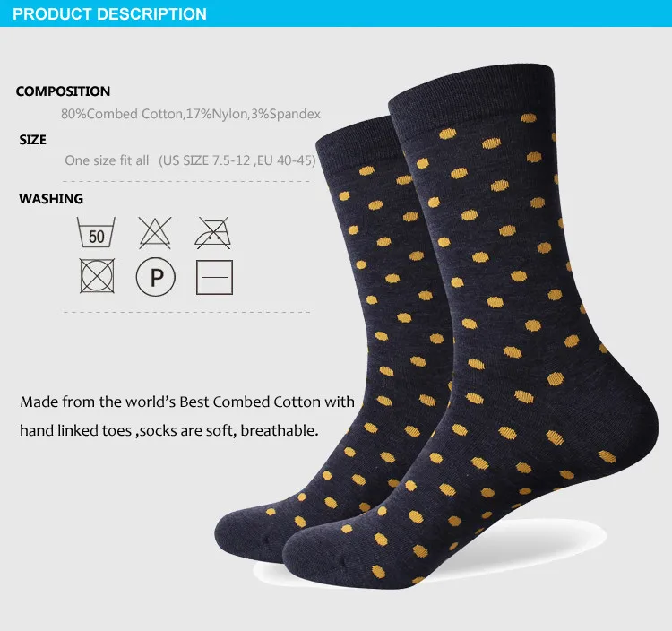Select the SIZE heading

(x=32, y=140)
